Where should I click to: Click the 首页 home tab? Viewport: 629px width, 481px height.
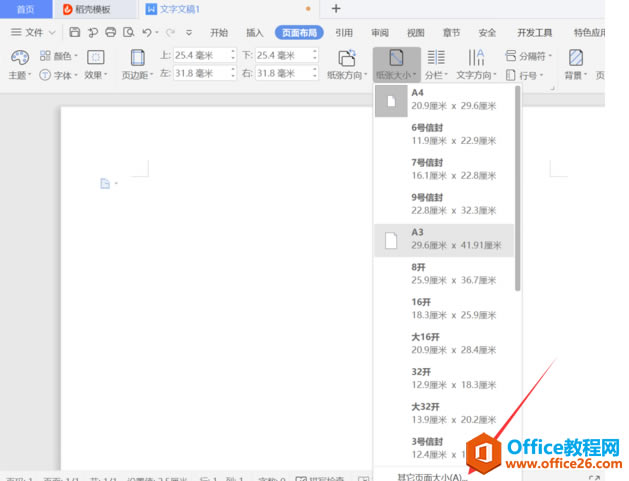(x=26, y=9)
